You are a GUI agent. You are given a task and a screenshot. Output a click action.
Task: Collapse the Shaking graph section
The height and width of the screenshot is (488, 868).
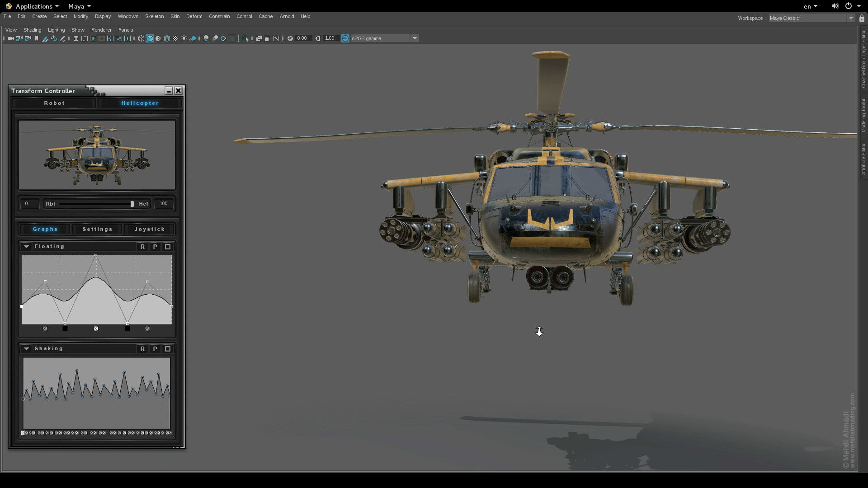[26, 349]
